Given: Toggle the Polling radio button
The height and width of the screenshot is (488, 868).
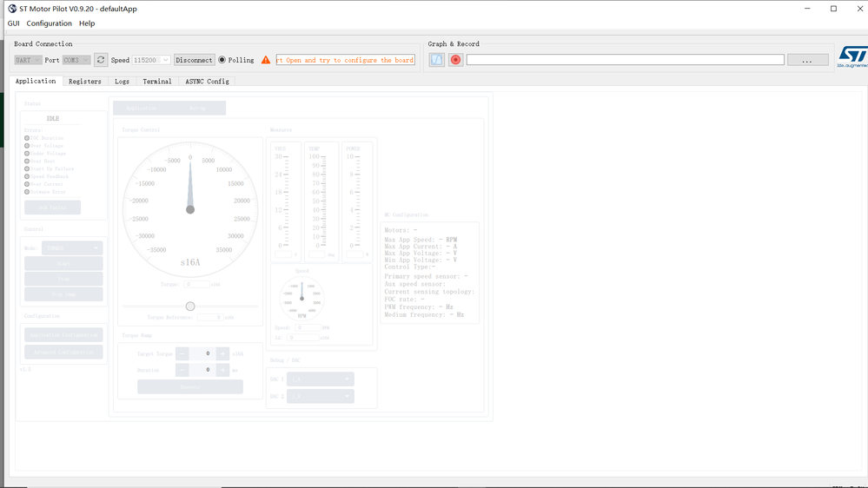Looking at the screenshot, I should (x=222, y=60).
